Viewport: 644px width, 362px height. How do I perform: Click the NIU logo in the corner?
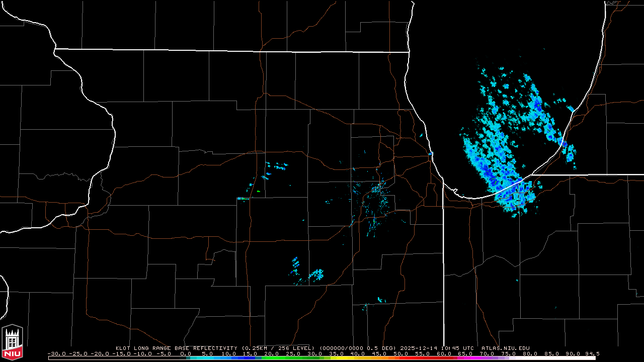point(13,342)
